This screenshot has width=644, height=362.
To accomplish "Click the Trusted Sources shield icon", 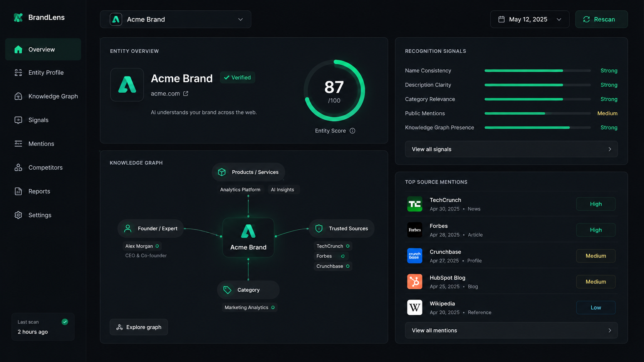I will click(x=319, y=229).
